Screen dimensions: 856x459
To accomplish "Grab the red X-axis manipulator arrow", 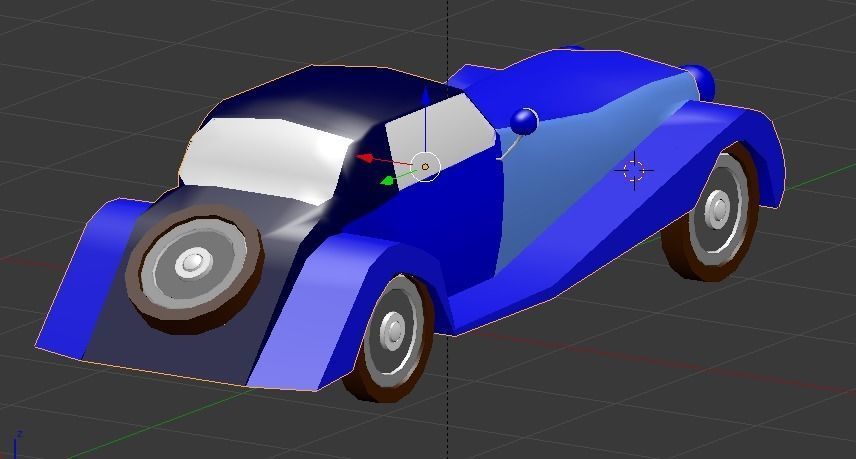I will (364, 158).
